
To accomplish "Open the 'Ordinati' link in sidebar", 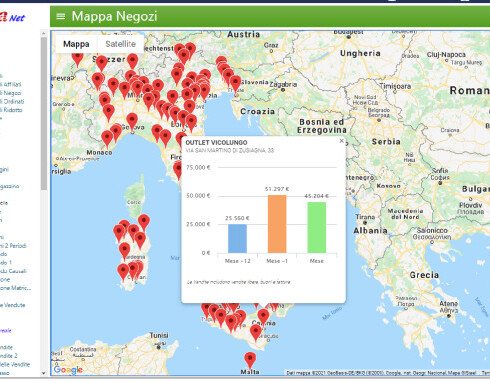I will click(12, 101).
